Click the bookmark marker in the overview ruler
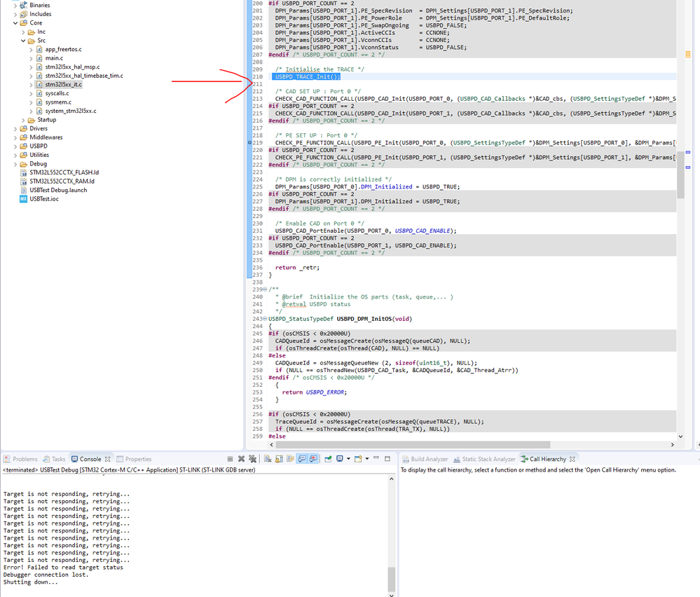This screenshot has width=700, height=597. 687,55
